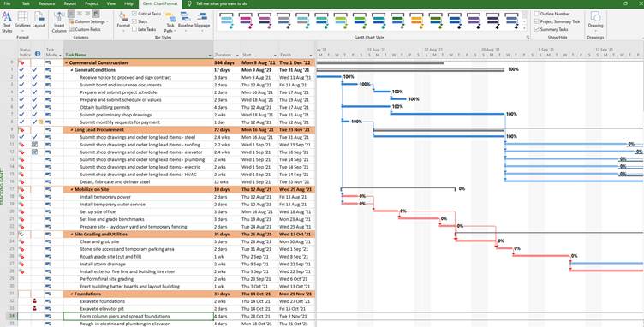The width and height of the screenshot is (644, 327).
Task: Select the orange Gantt chart style swatch
Action: point(416,21)
